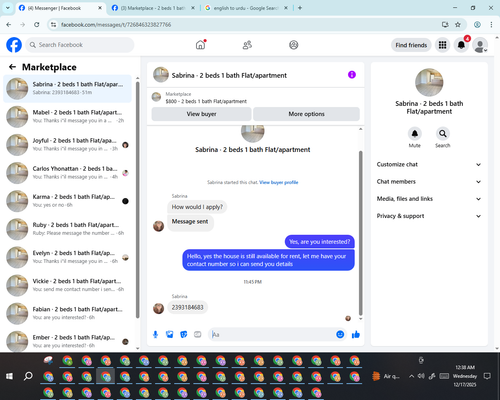Click the large listing thumbnail in right panel
Screen dimensions: 500x400
click(x=429, y=83)
